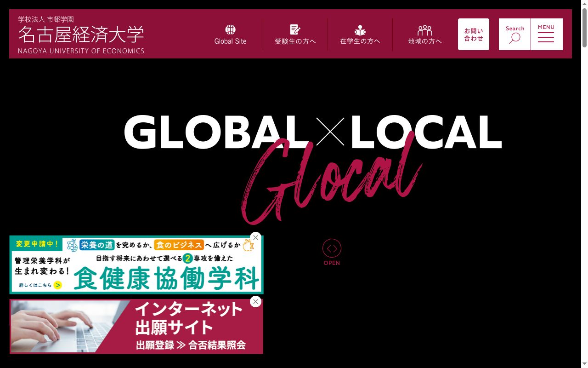Image resolution: width=588 pixels, height=368 pixels.
Task: Go to 名古屋経済大学 home logo
Action: click(x=81, y=35)
